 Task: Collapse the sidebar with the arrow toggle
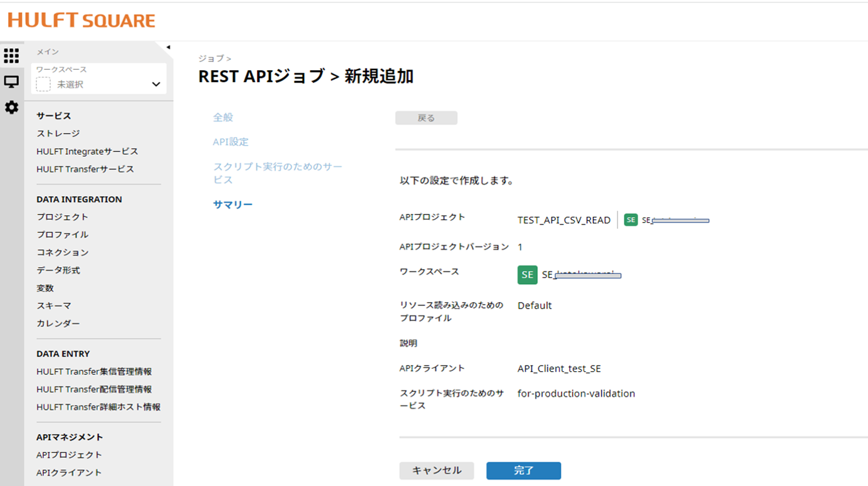pyautogui.click(x=168, y=46)
